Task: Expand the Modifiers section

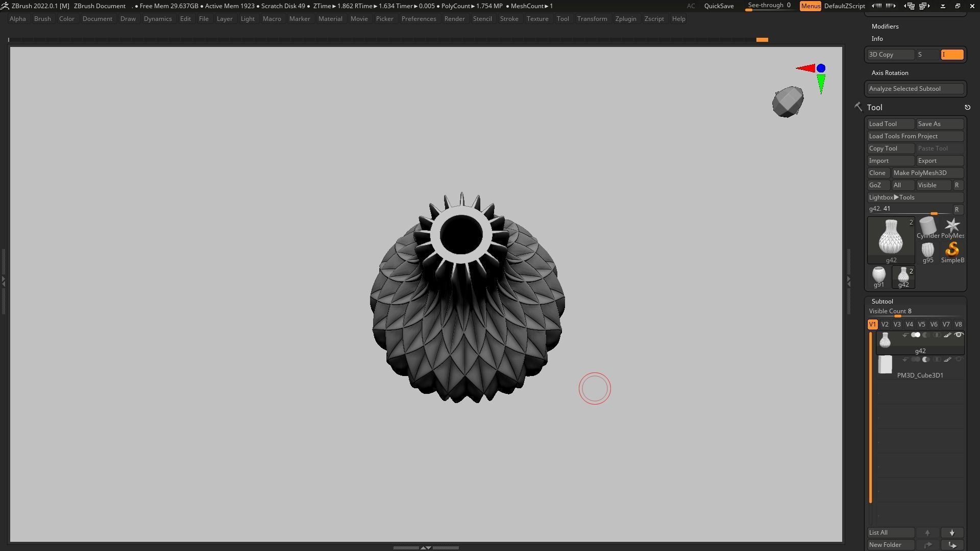Action: pos(885,27)
